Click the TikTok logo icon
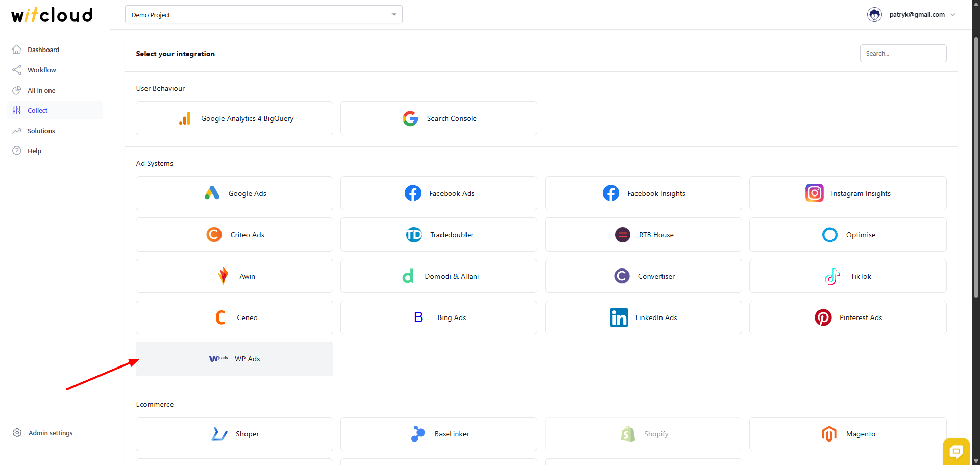 pyautogui.click(x=832, y=276)
